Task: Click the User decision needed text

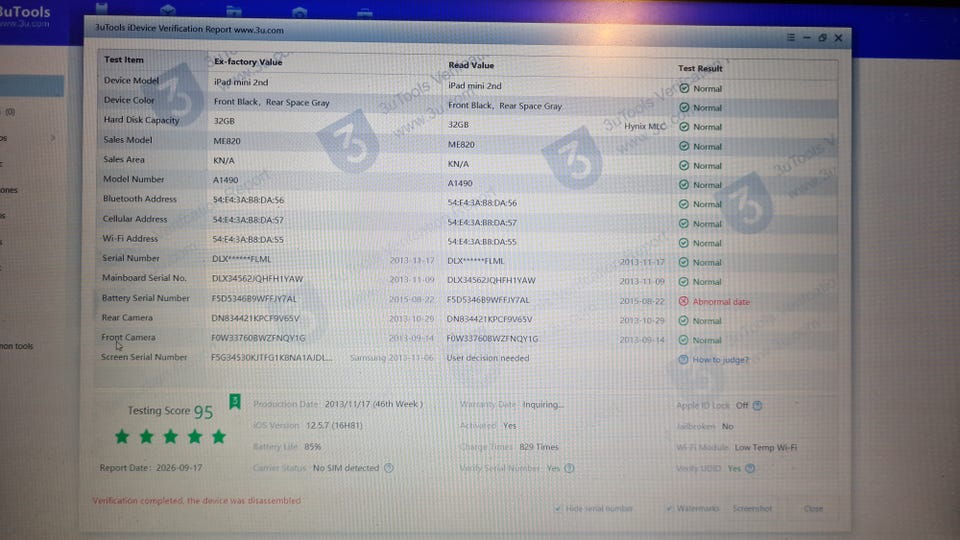Action: [x=488, y=358]
